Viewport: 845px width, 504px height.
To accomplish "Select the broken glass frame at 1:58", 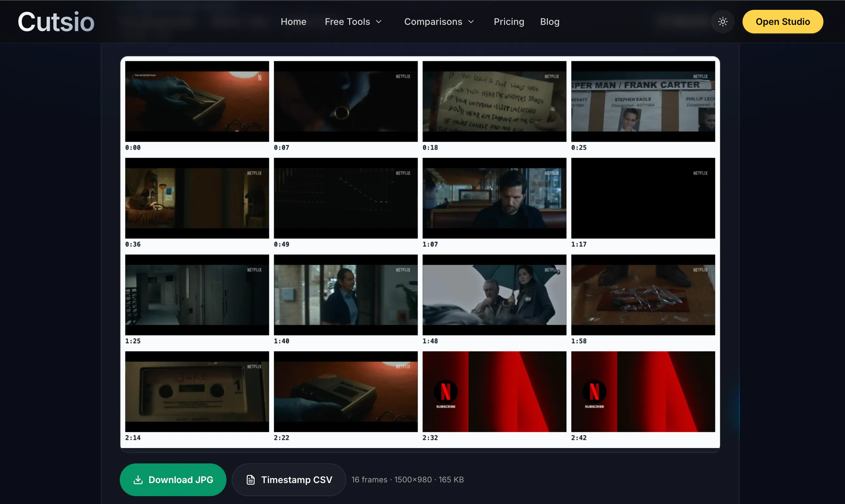I will pyautogui.click(x=643, y=295).
